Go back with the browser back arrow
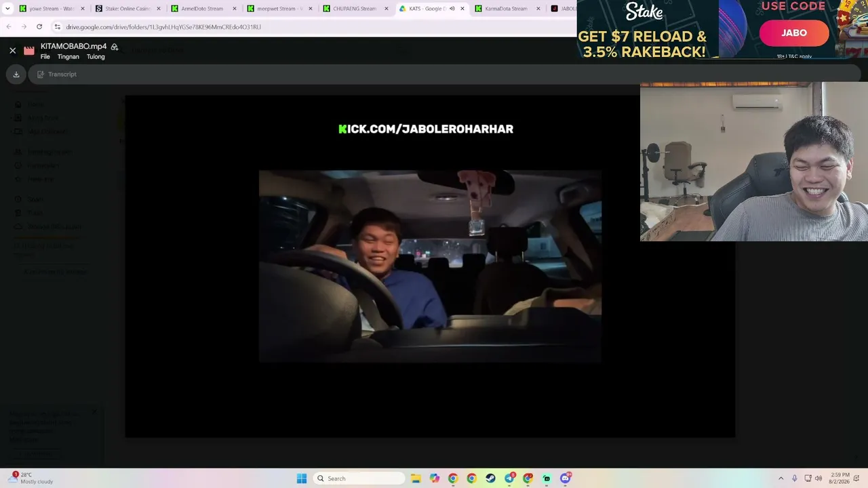This screenshot has width=868, height=488. pyautogui.click(x=9, y=27)
